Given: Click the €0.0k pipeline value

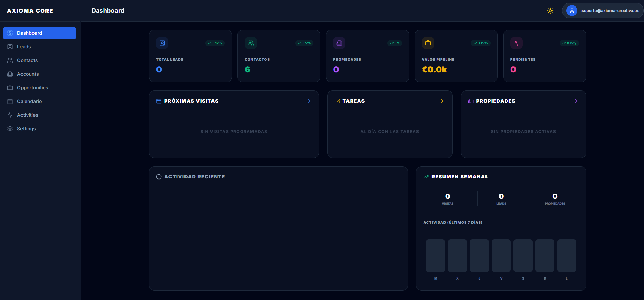Looking at the screenshot, I should click(434, 69).
